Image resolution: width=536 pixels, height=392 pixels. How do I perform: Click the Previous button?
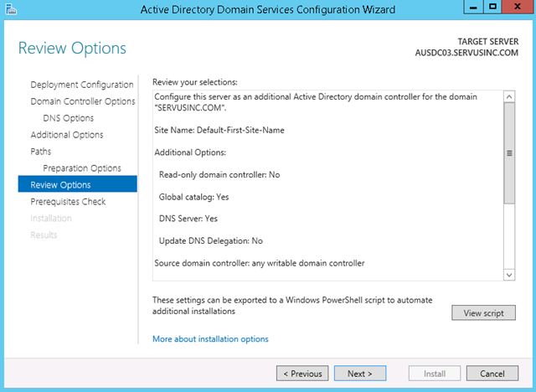coord(302,374)
